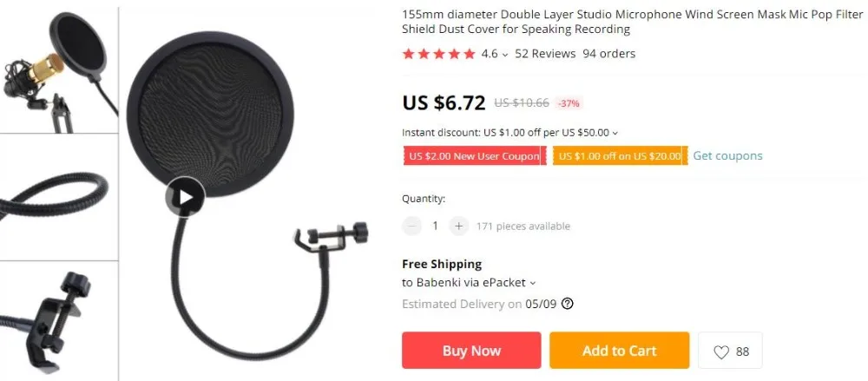
Task: Expand the 4.6 rating breakdown chevron
Action: pyautogui.click(x=505, y=55)
